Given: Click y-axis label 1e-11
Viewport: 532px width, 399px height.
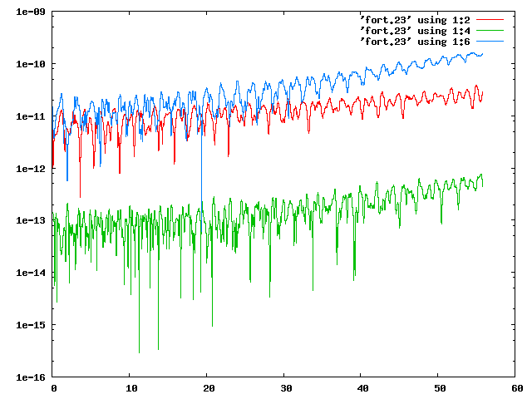Looking at the screenshot, I should click(31, 116).
